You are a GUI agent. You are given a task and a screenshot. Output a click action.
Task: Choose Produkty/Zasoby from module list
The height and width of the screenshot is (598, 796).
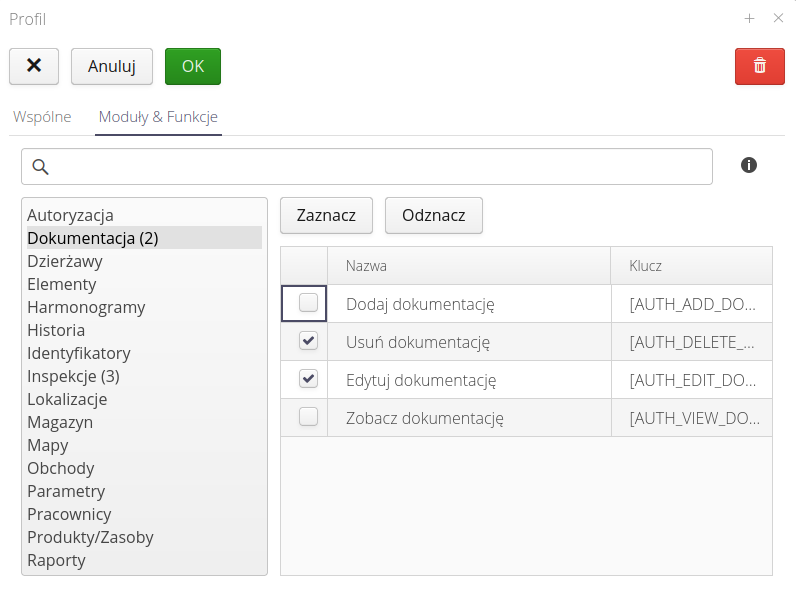(90, 537)
